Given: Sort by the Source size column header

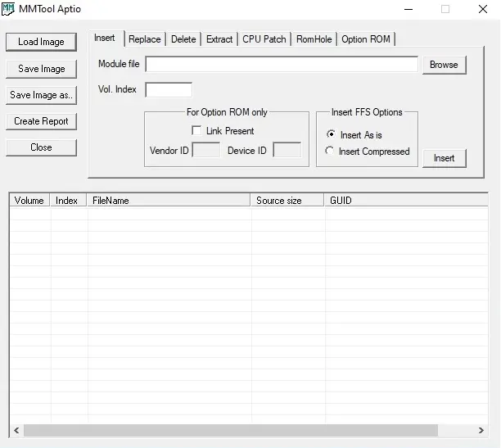Looking at the screenshot, I should pyautogui.click(x=287, y=200).
